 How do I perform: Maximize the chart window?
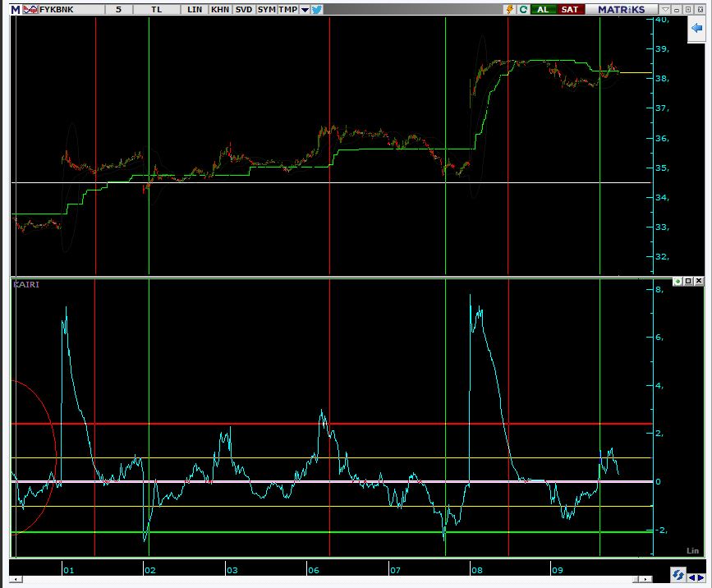tap(688, 9)
